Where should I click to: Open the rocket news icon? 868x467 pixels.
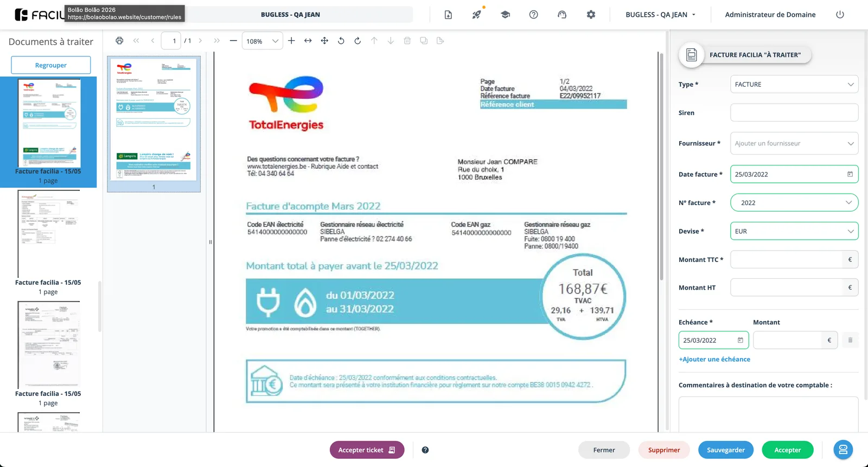[476, 15]
